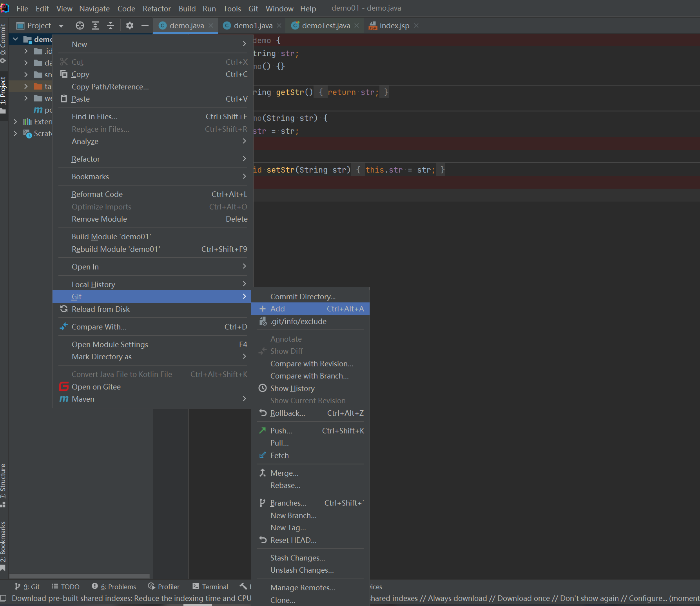
Task: Click the Project panel horizontal scrollbar
Action: click(x=80, y=576)
